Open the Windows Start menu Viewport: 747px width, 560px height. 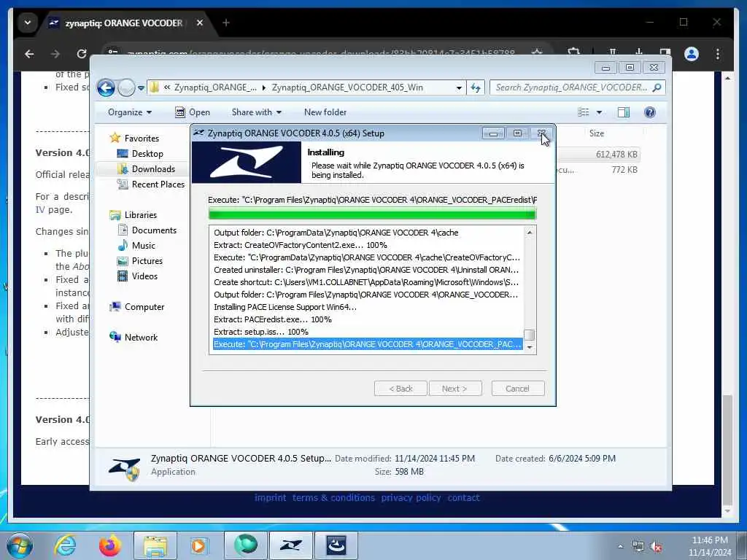[20, 545]
